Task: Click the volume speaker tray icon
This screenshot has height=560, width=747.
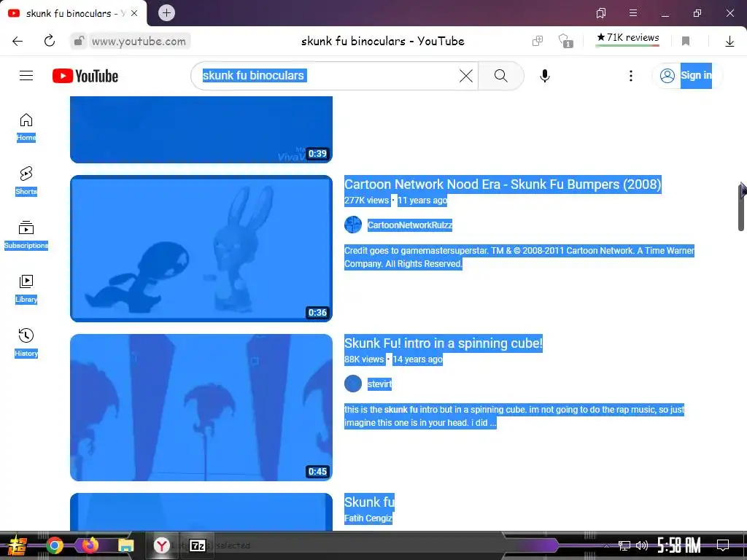Action: coord(642,545)
